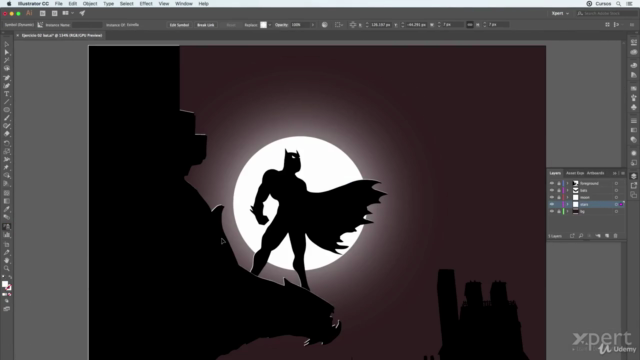
Task: Switch to the Asset Export tab
Action: (x=575, y=173)
